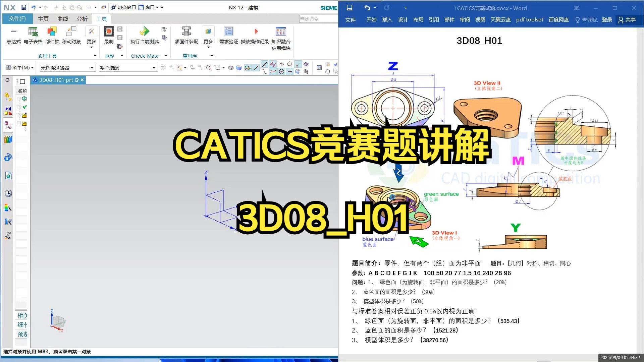This screenshot has width=644, height=362.
Task: Click the Word 共享 share button
Action: 627,20
